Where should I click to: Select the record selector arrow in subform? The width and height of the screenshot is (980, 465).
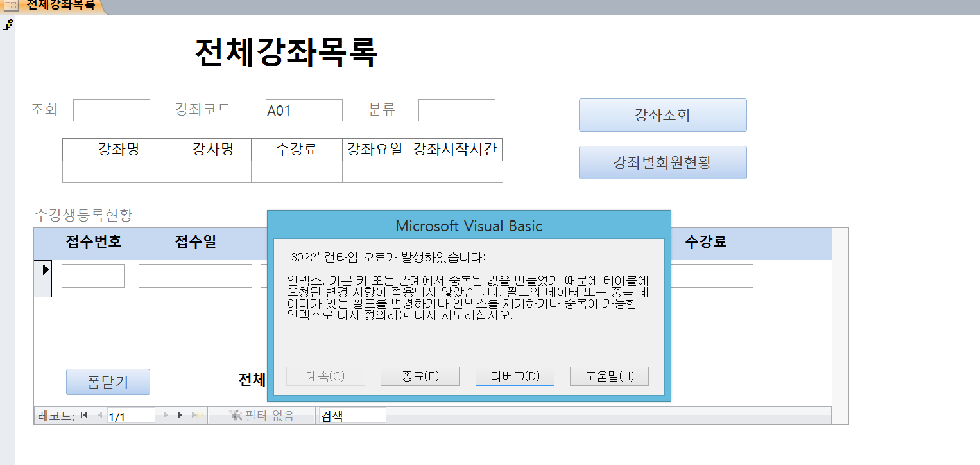click(x=45, y=270)
